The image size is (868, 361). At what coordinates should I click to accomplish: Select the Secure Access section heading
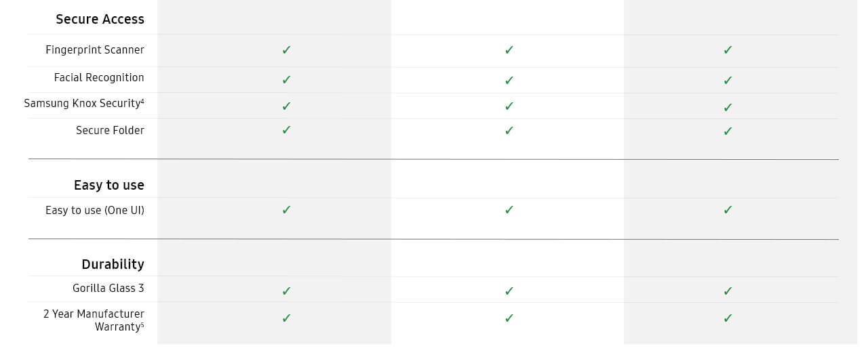tap(100, 19)
